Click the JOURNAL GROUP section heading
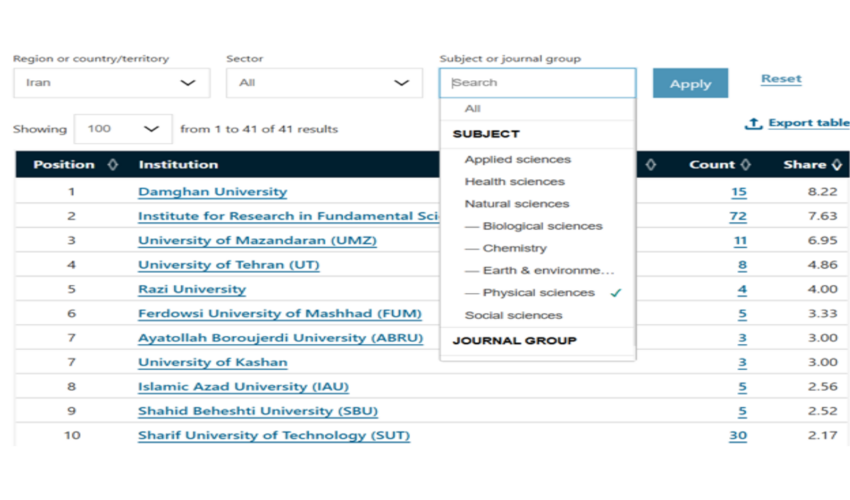This screenshot has width=850, height=500. coord(514,341)
